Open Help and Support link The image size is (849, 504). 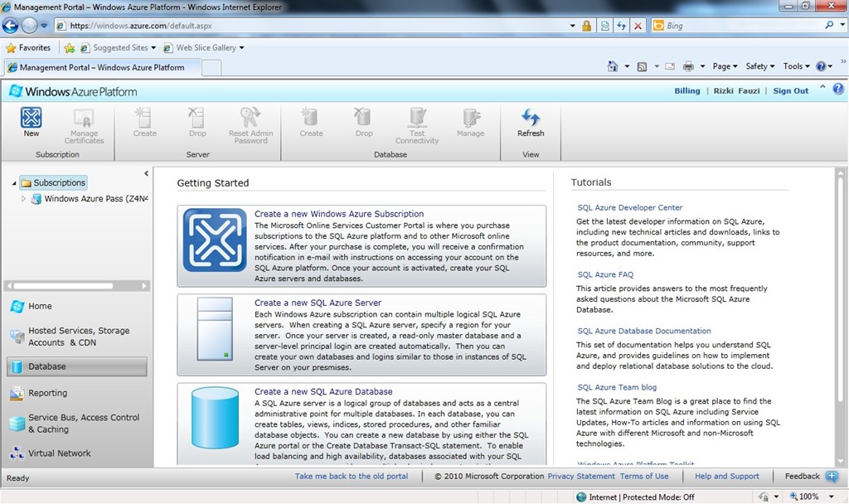pyautogui.click(x=726, y=476)
